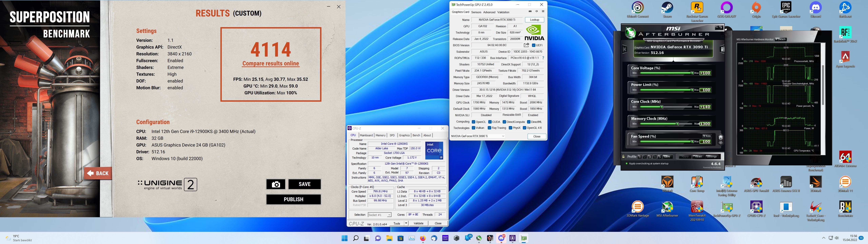
Task: Click the SAVE button in Superposition results
Action: pyautogui.click(x=304, y=184)
